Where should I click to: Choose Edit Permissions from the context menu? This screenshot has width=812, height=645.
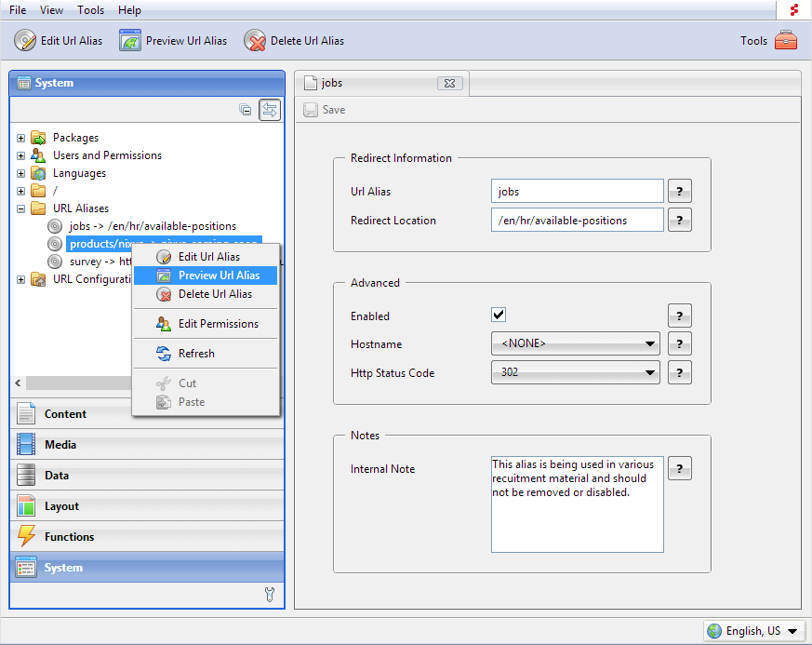tap(218, 324)
